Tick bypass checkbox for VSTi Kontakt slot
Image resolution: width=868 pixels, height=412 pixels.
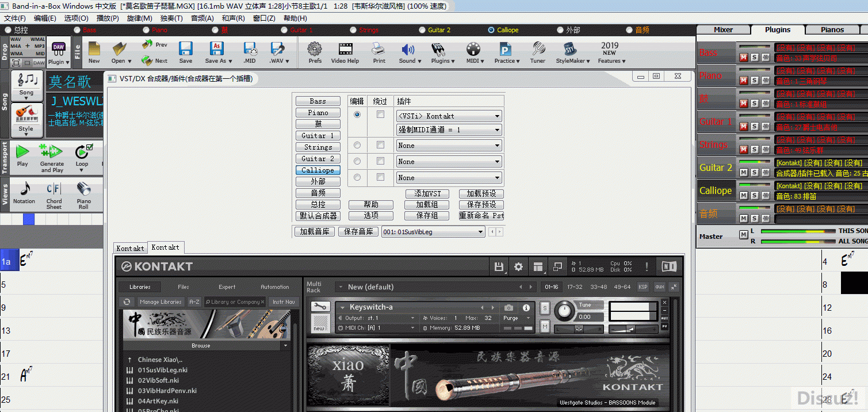(x=380, y=115)
